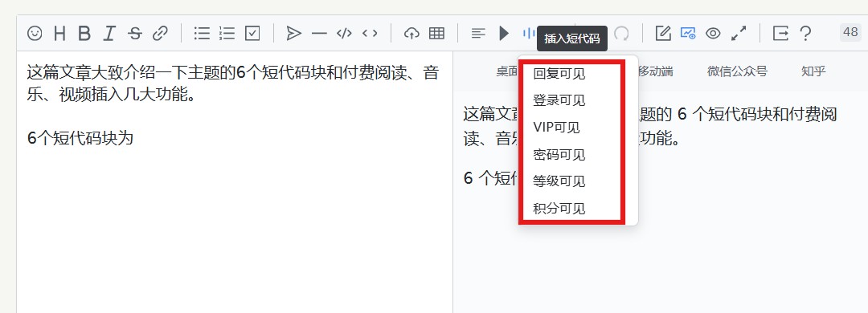The image size is (868, 313).
Task: Toggle preview with the eye icon
Action: pos(713,34)
